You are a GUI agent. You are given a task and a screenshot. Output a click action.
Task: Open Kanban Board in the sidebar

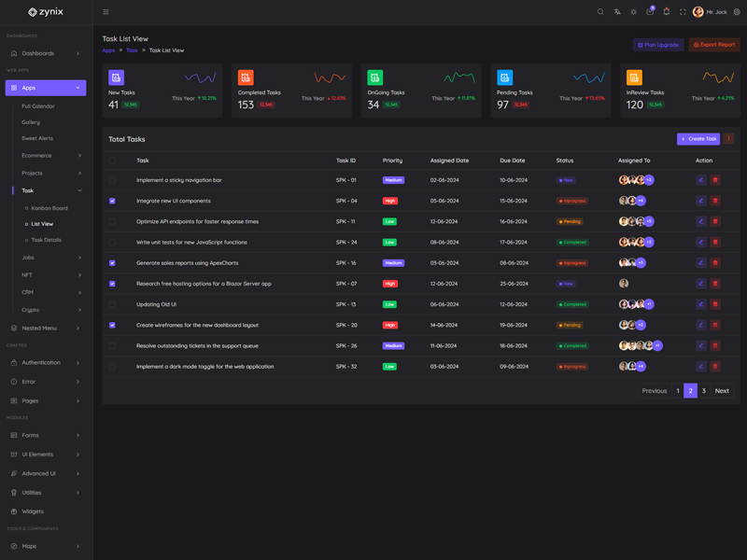coord(49,208)
